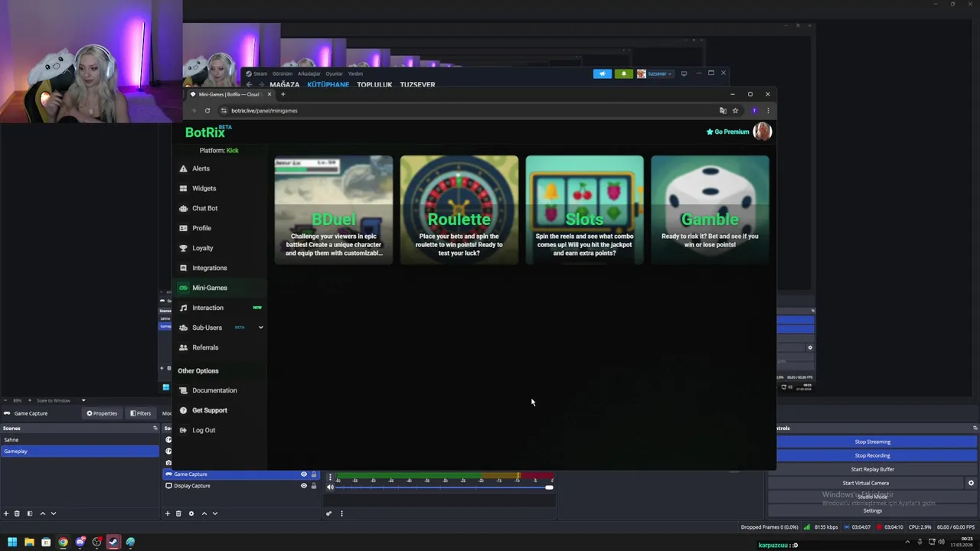Open BotRix Documentation link

(x=214, y=390)
